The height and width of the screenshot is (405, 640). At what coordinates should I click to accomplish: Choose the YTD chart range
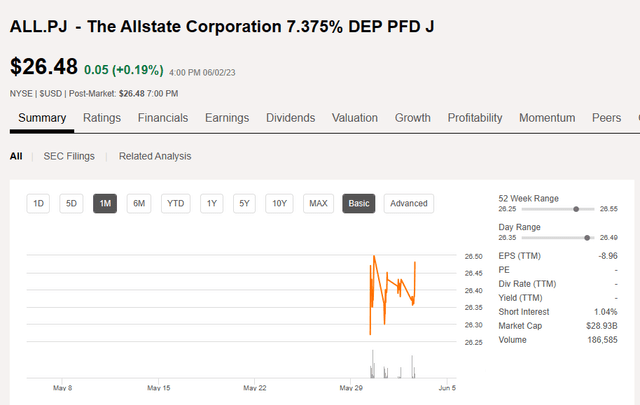(176, 203)
